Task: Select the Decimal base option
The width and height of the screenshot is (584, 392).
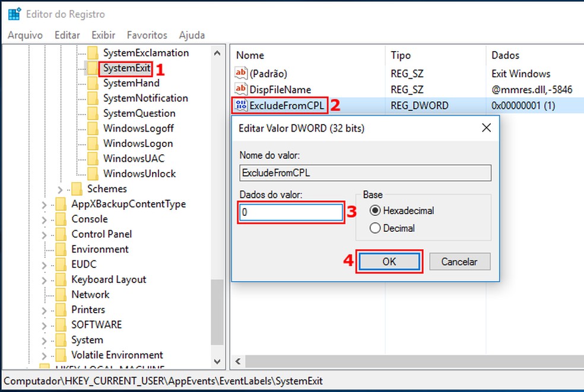Action: 392,228
